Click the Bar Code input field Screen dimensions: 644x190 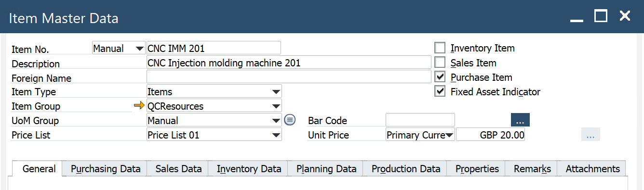pos(420,120)
